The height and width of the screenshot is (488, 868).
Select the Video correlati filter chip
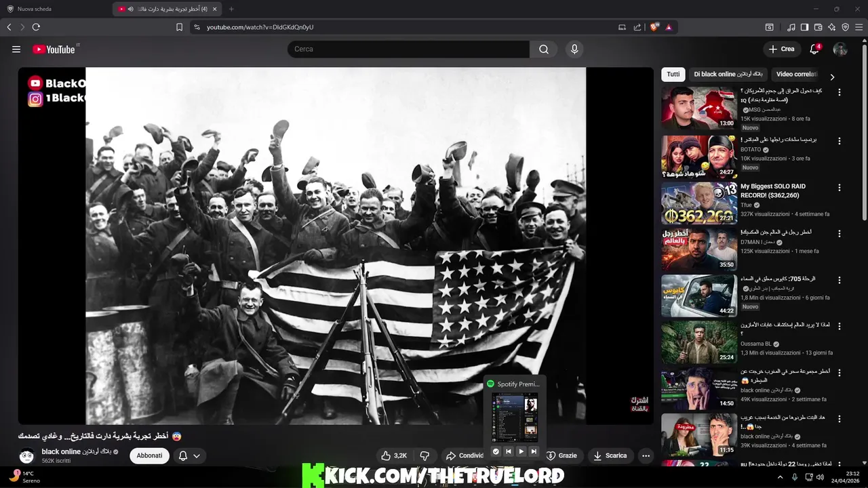point(797,75)
